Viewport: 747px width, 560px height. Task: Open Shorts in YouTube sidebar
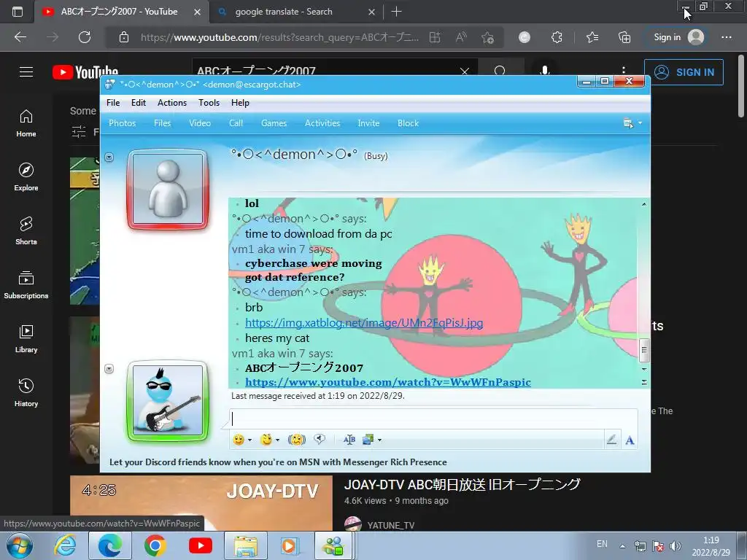(26, 231)
